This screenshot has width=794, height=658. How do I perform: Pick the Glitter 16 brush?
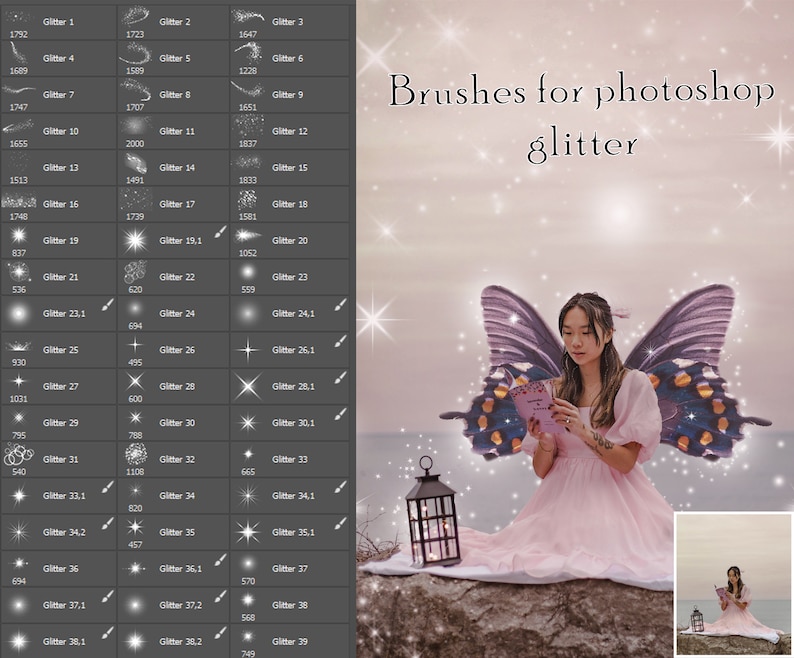tap(58, 204)
